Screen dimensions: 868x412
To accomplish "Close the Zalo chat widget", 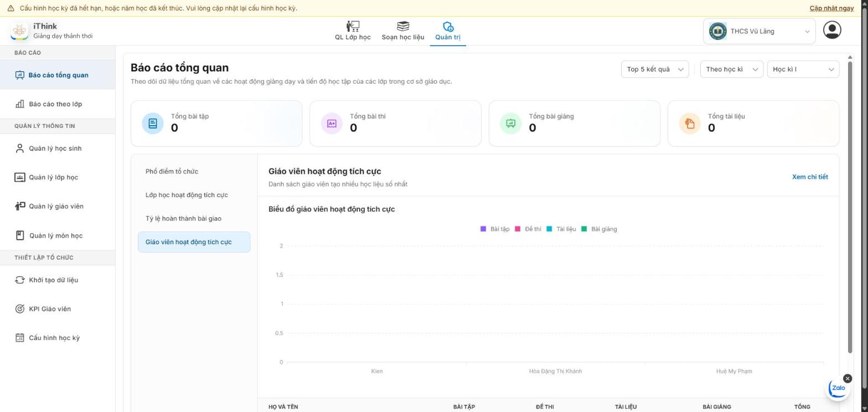I will [848, 378].
